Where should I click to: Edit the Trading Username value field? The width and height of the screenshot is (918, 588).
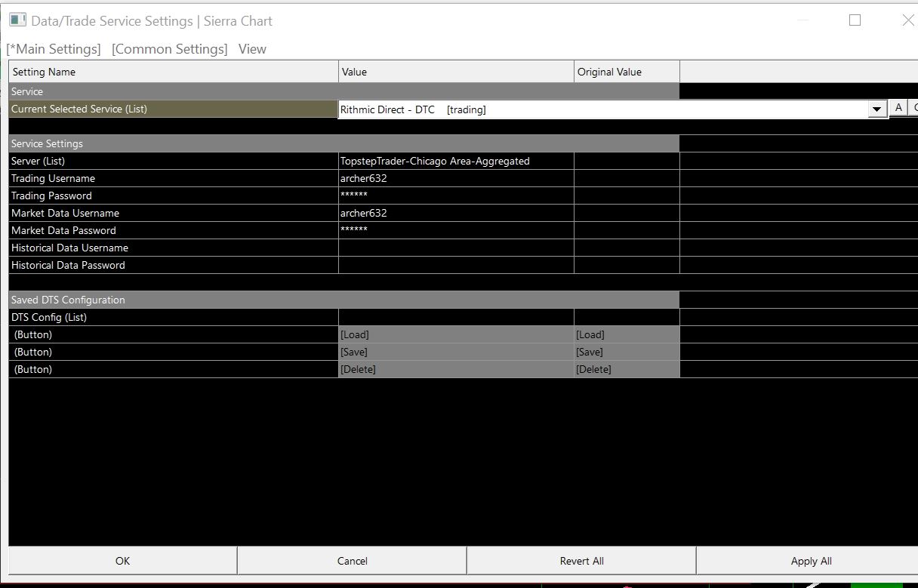click(456, 178)
